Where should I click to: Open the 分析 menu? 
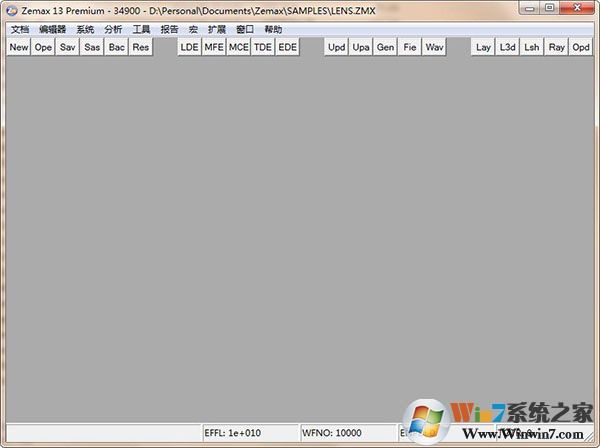click(x=113, y=29)
